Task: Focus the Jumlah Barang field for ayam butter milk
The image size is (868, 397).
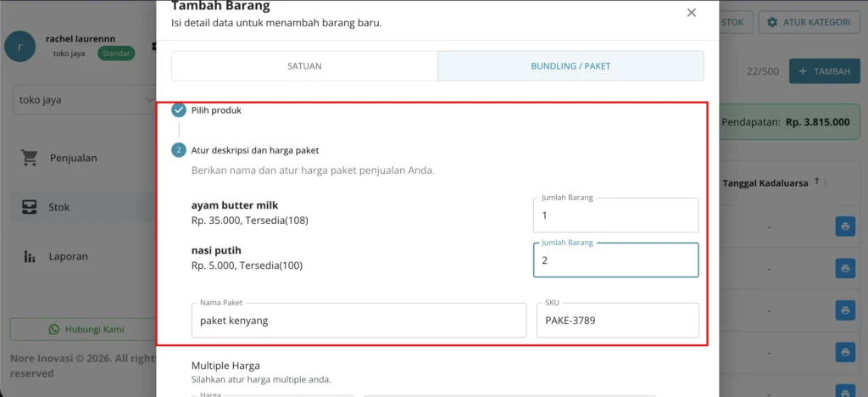Action: pos(616,215)
